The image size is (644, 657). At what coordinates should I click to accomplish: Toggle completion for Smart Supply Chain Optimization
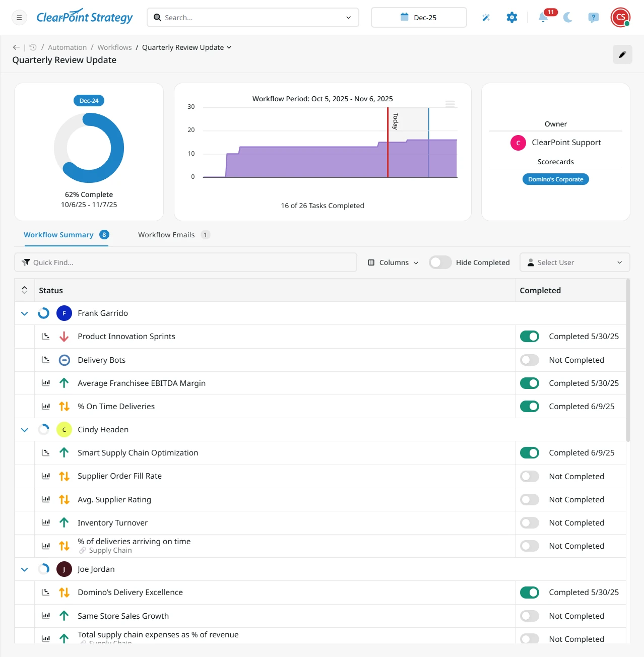tap(530, 453)
